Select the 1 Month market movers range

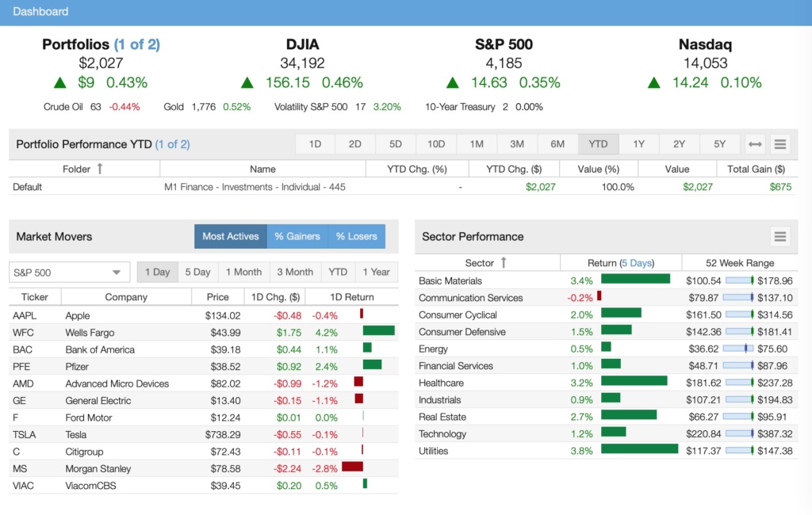coord(244,273)
